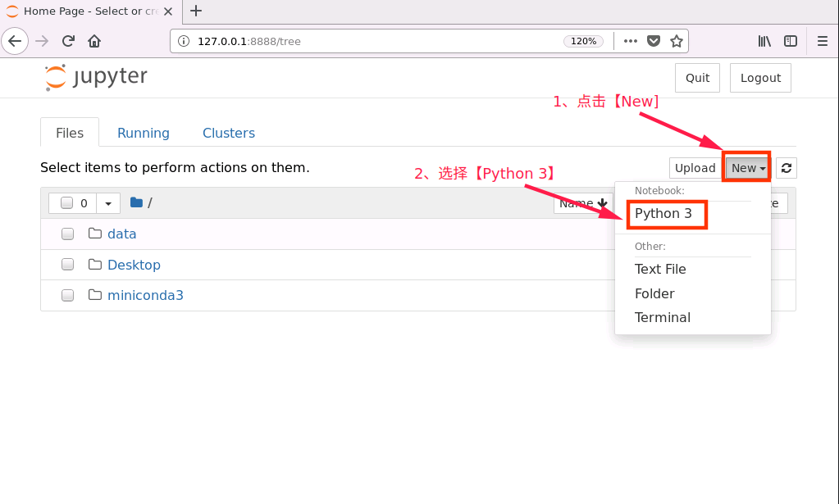Image resolution: width=839 pixels, height=504 pixels.
Task: Toggle the New dropdown button
Action: [747, 168]
